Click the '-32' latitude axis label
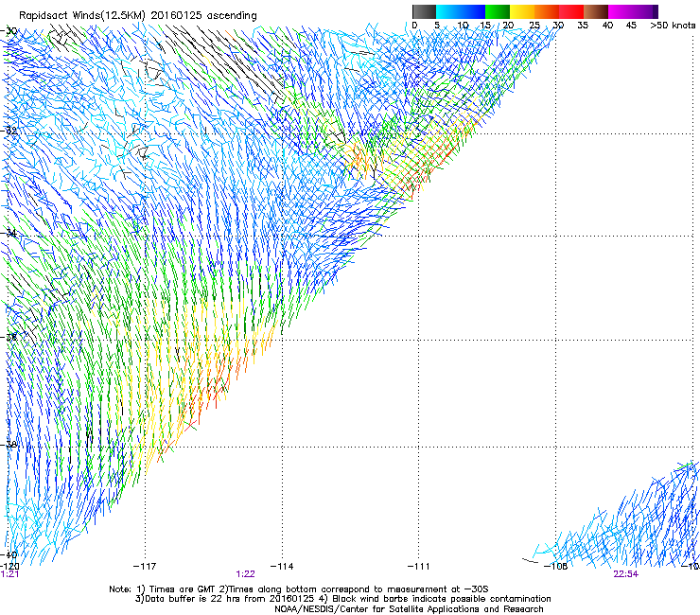The height and width of the screenshot is (615, 700). coord(9,131)
